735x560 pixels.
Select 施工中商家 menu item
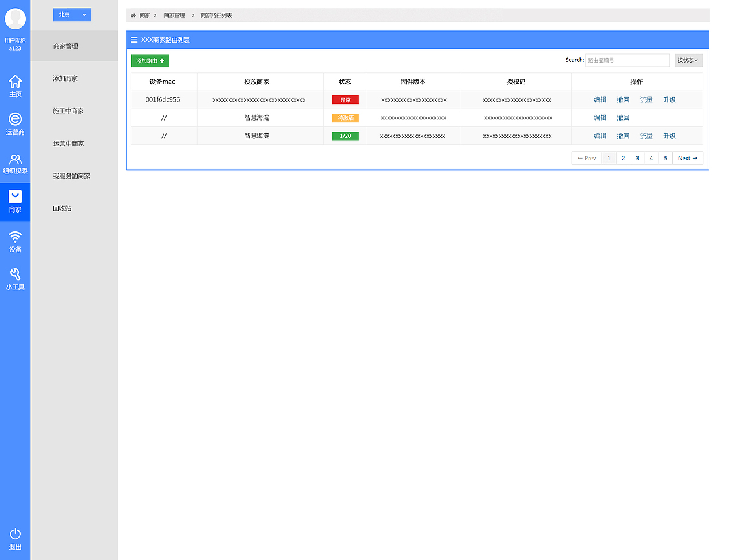pos(68,111)
